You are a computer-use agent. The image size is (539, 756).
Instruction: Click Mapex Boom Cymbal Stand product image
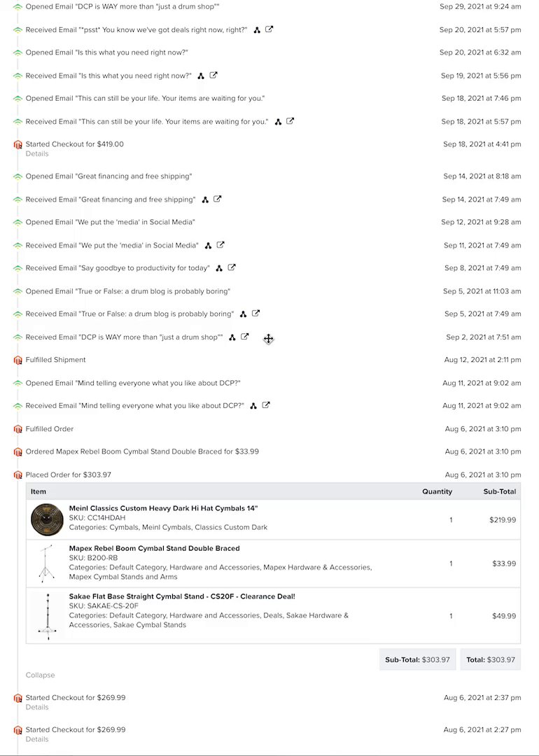[x=47, y=563]
